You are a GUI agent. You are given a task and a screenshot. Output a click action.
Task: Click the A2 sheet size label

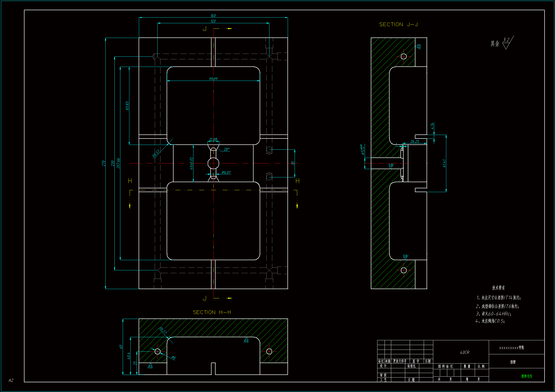coord(11,380)
